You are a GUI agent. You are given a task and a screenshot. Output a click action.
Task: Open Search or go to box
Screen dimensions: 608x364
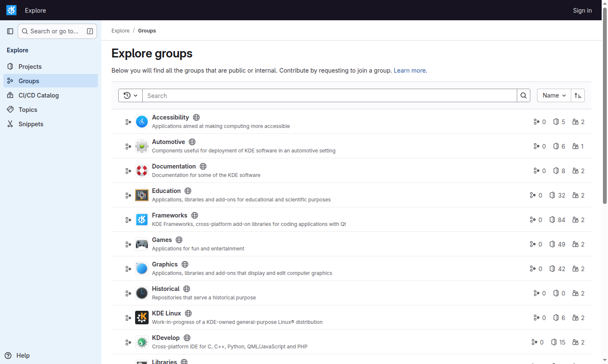[57, 31]
